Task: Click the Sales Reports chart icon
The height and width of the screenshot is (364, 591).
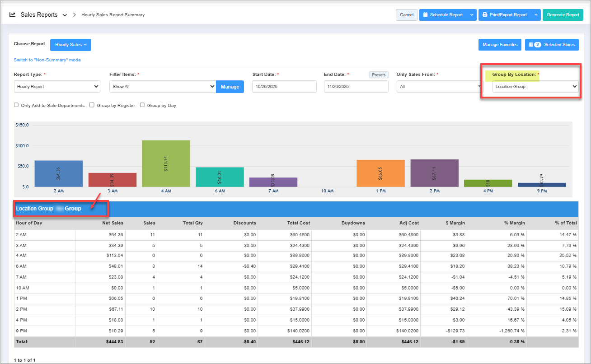Action: (x=13, y=15)
